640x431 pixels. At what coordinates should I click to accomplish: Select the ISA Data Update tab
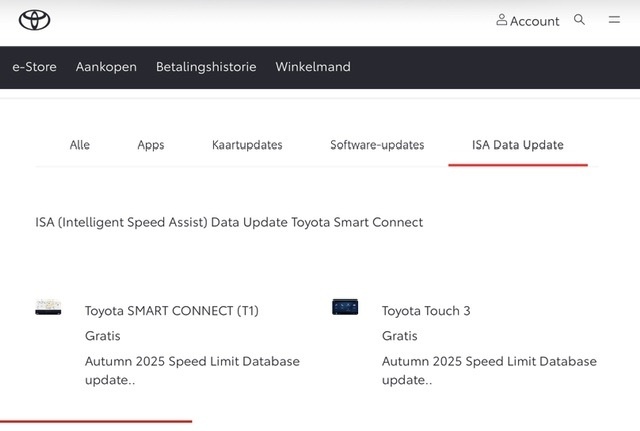pos(518,145)
